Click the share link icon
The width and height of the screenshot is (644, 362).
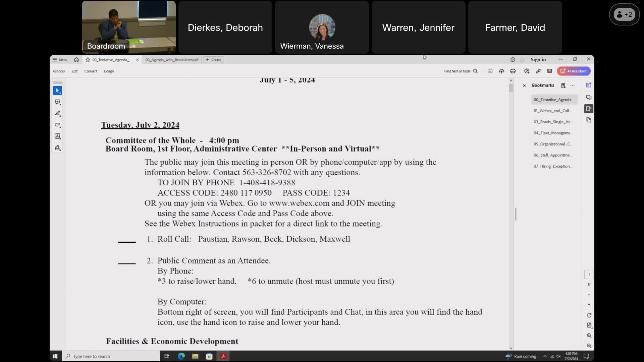[x=538, y=71]
